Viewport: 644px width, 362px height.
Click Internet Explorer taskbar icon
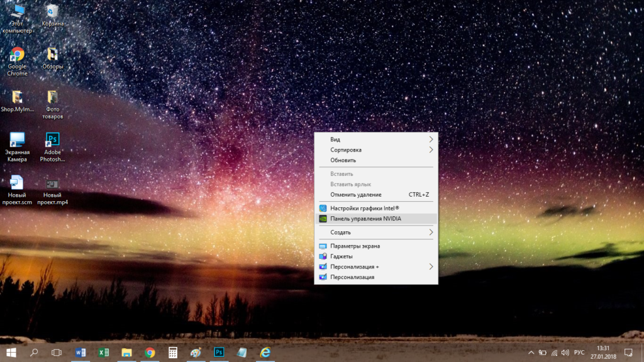tap(265, 353)
